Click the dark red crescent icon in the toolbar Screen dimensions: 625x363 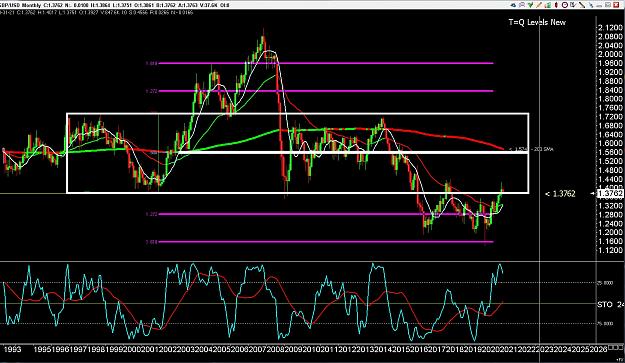click(556, 5)
